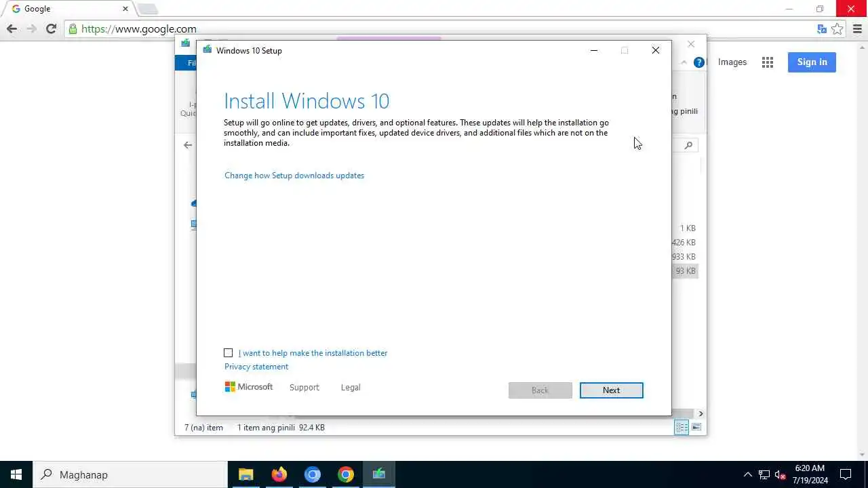
Task: Close the Windows 10 Setup dialog
Action: pos(655,50)
